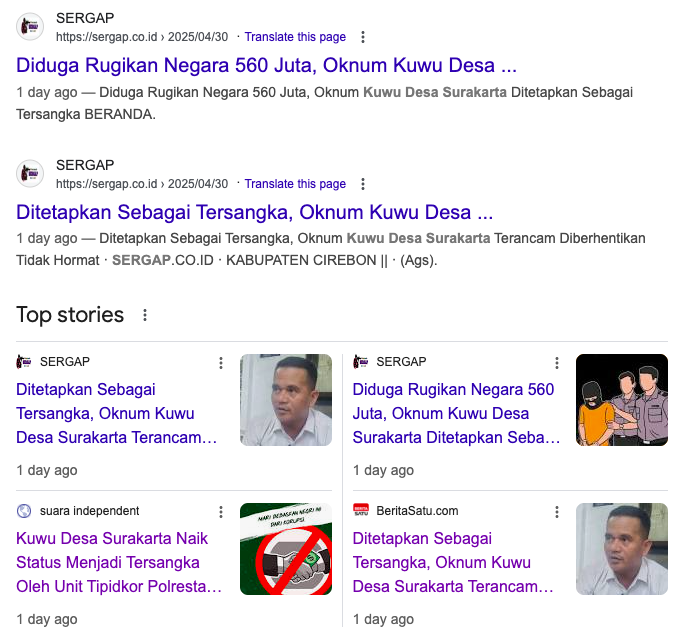Open more options for SERGAP 'Diduga Rugikan' top story
This screenshot has height=641, width=696.
pyautogui.click(x=557, y=363)
